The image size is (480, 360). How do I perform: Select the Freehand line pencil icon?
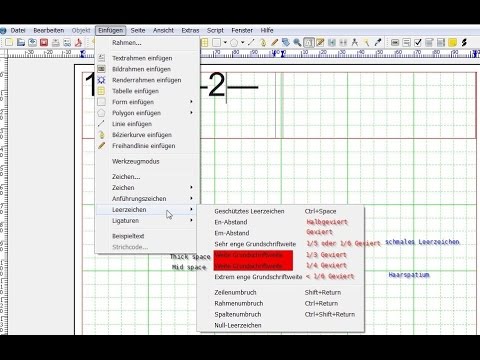point(274,42)
